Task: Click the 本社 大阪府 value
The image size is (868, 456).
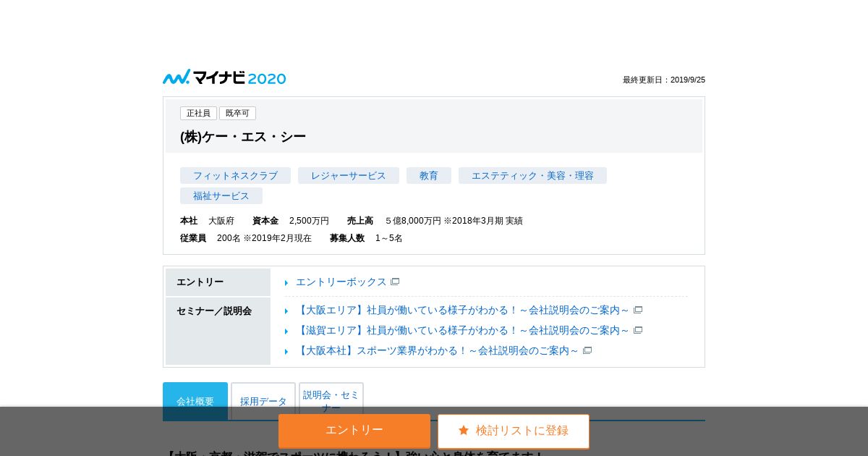Action: (x=221, y=221)
